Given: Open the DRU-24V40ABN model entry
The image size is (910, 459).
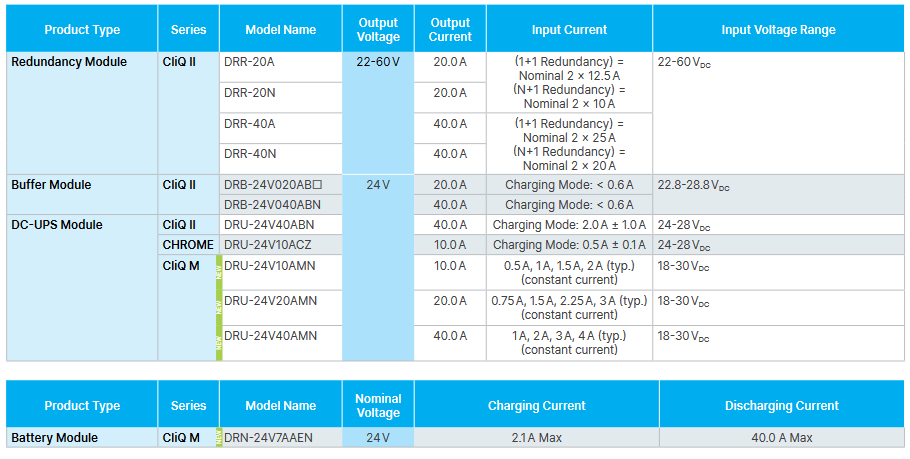Looking at the screenshot, I should pyautogui.click(x=269, y=225).
